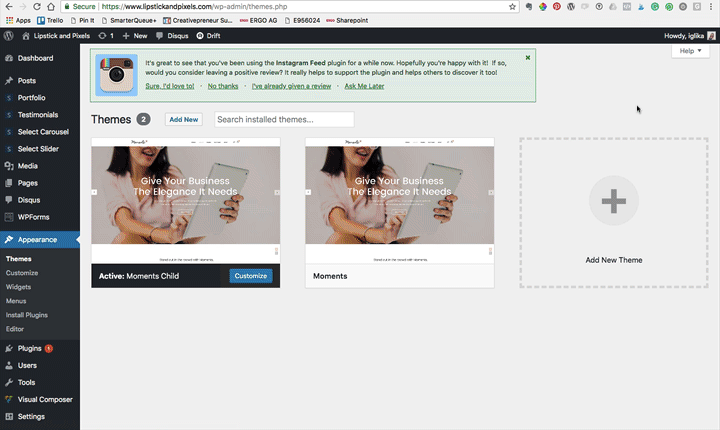Open the Sharepoint bookmark
Screen dimensions: 720x430
pyautogui.click(x=347, y=20)
